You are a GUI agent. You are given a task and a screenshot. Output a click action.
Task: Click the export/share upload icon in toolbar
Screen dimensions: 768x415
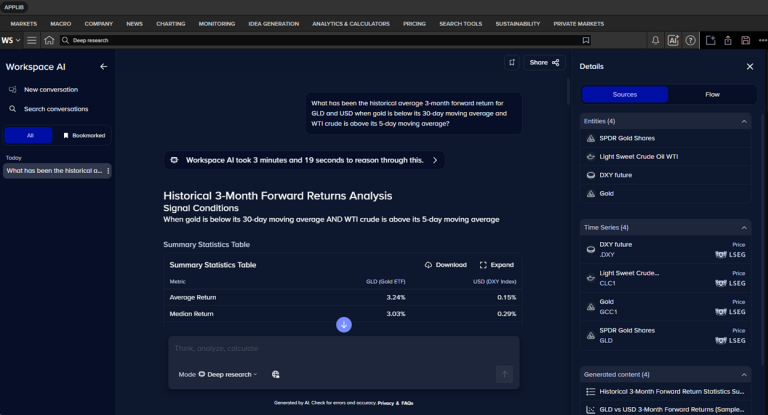pos(728,40)
